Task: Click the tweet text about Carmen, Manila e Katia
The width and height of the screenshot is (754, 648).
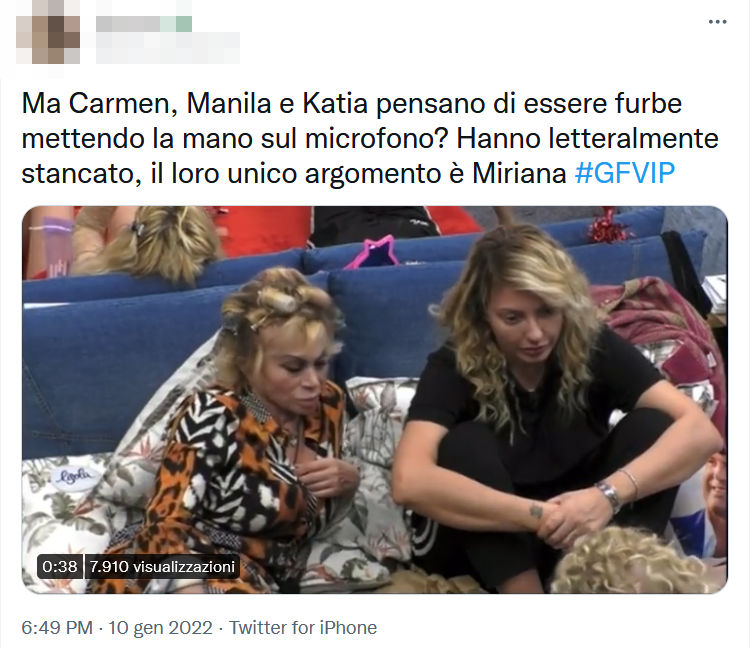Action: (x=370, y=138)
